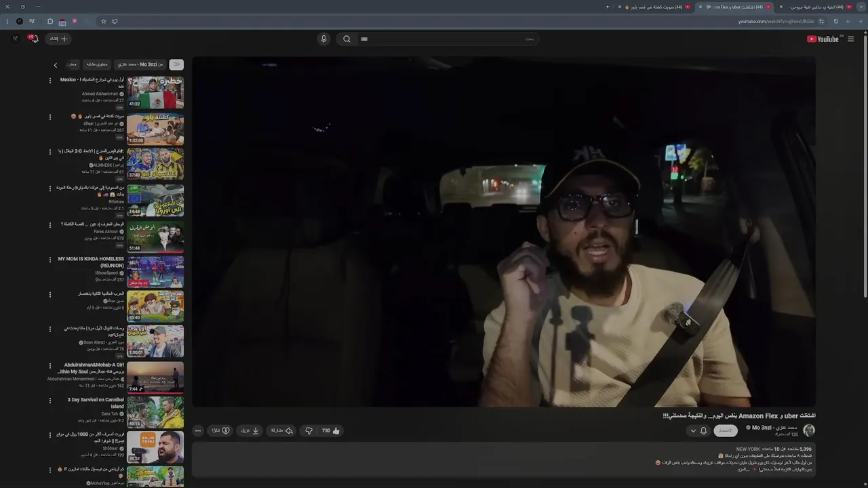Open the Mexico video thumbnail, 41:22
868x488 pixels.
pos(155,93)
